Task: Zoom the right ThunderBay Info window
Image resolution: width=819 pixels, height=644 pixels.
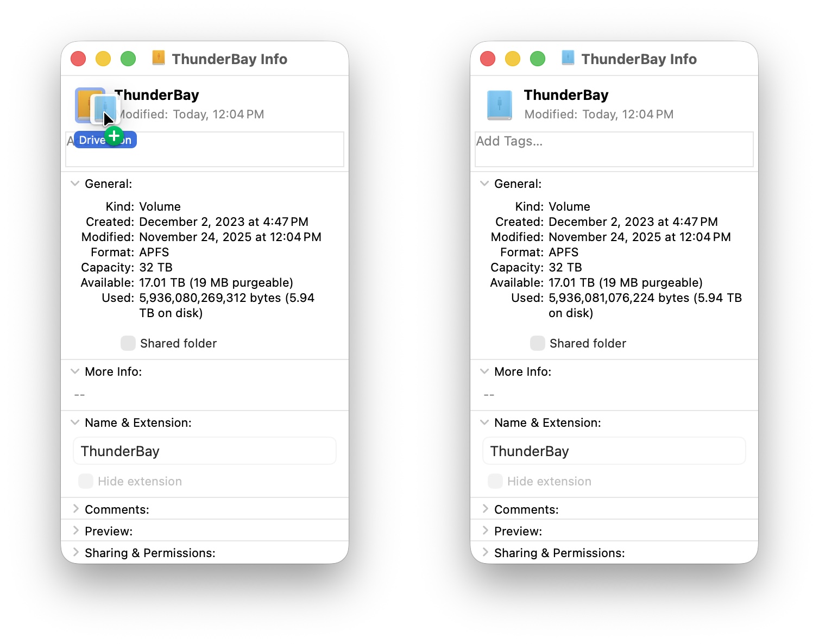Action: [538, 59]
